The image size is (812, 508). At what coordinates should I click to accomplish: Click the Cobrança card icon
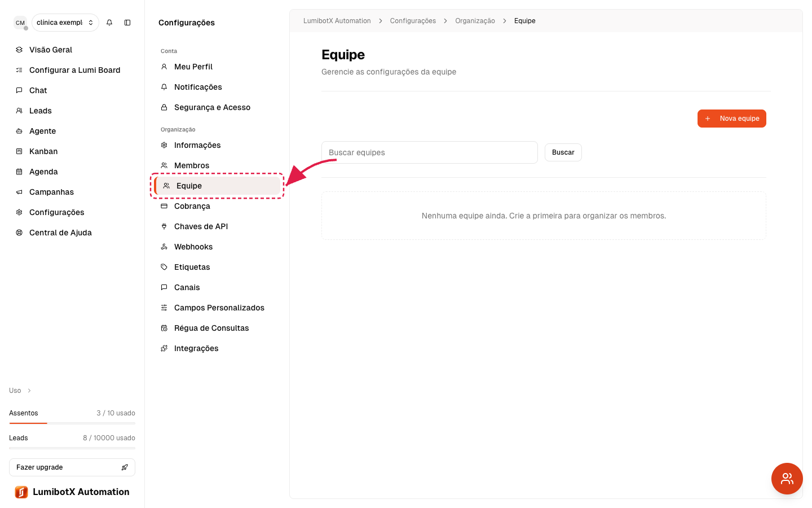(x=164, y=206)
